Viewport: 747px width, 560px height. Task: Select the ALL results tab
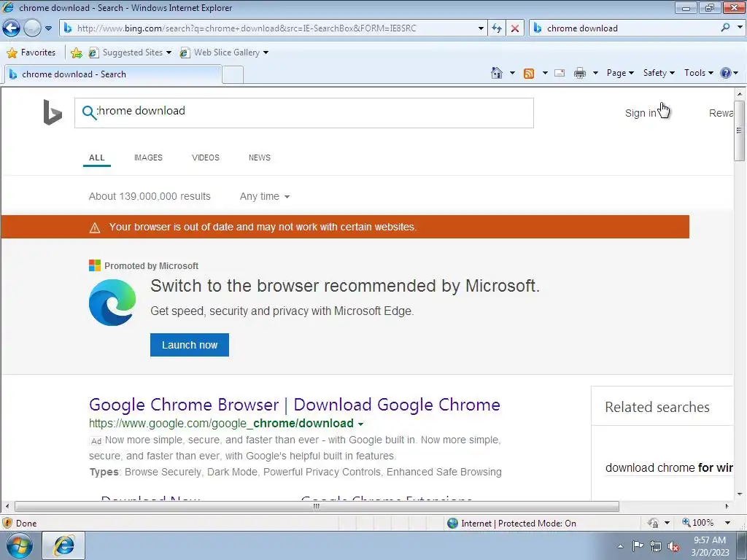click(x=97, y=157)
